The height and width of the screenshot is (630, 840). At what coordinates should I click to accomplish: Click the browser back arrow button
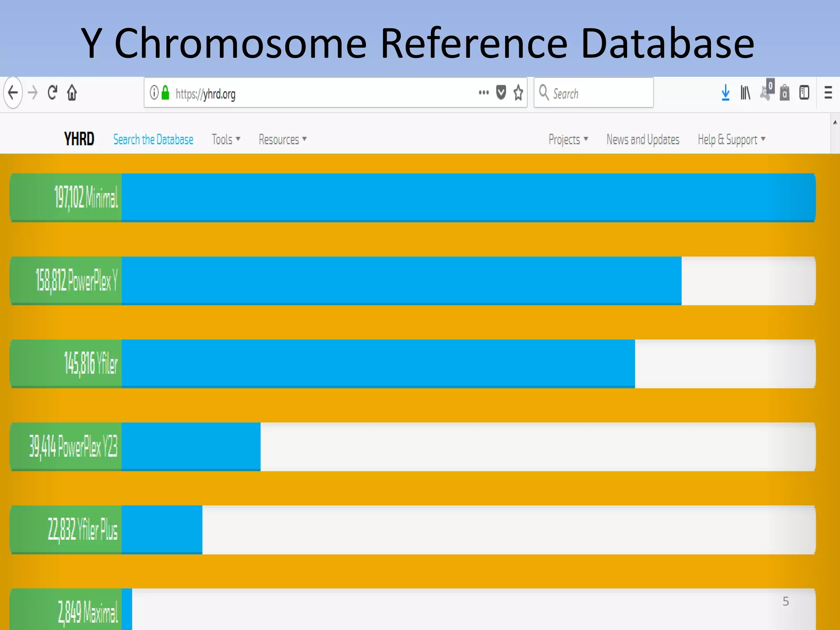(13, 93)
